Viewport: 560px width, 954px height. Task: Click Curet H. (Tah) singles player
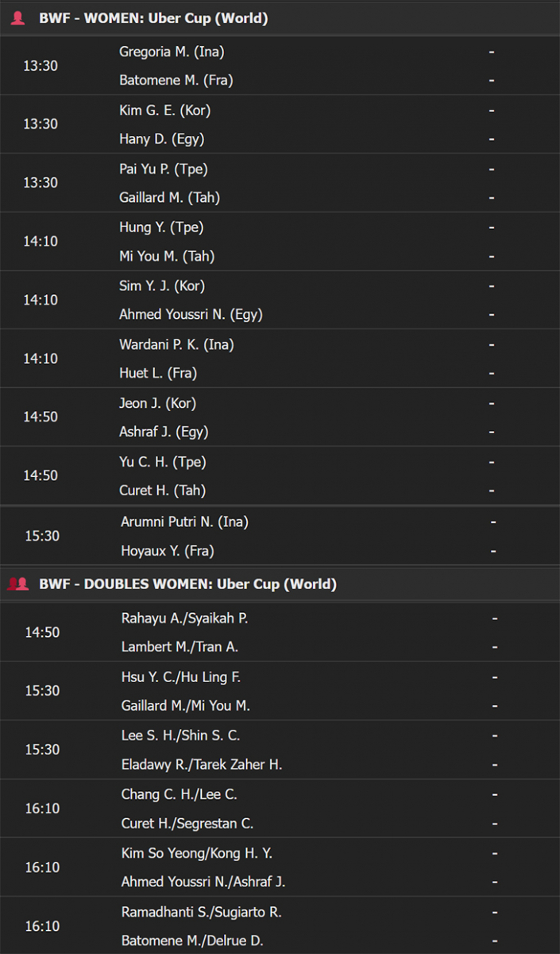pos(163,491)
